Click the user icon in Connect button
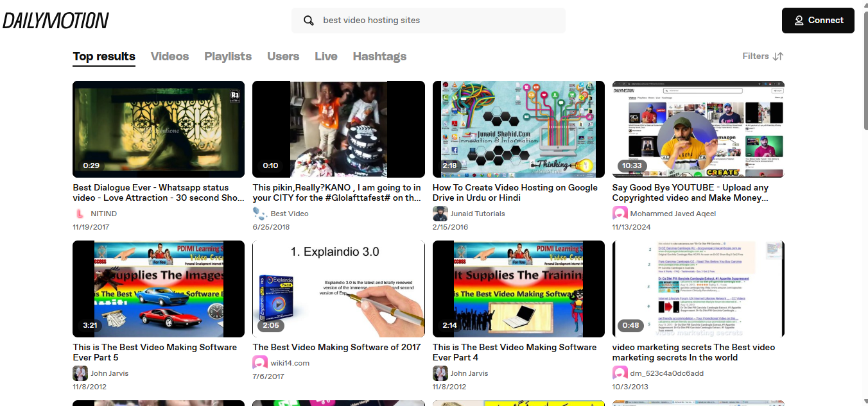 tap(799, 21)
